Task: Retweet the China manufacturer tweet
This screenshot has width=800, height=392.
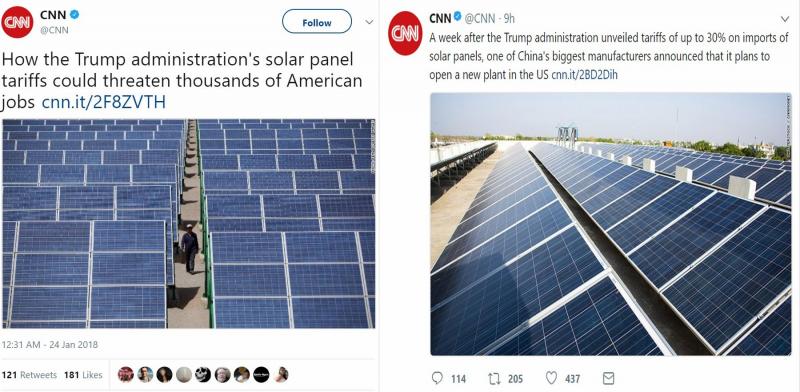Action: pyautogui.click(x=494, y=378)
